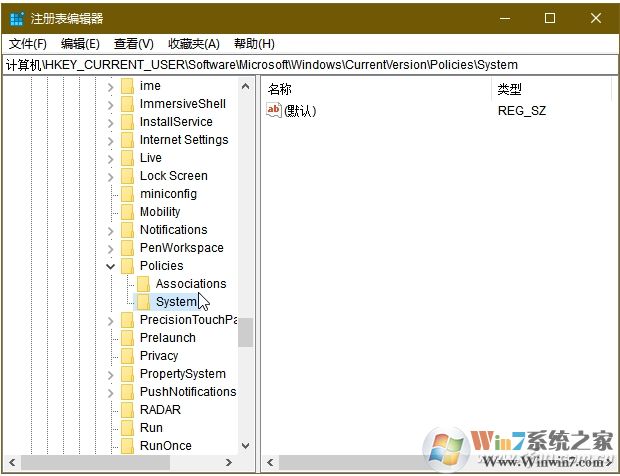Select the Mobility key label
This screenshot has width=620, height=476.
point(160,212)
